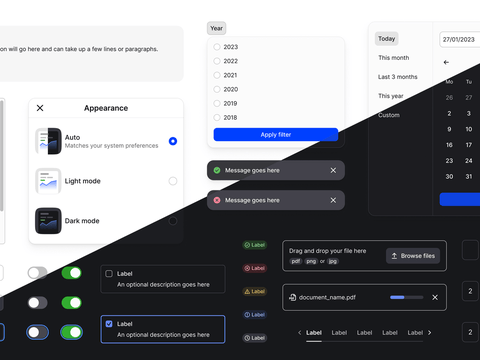480x360 pixels.
Task: Select the 2019 year radio option
Action: click(x=217, y=103)
